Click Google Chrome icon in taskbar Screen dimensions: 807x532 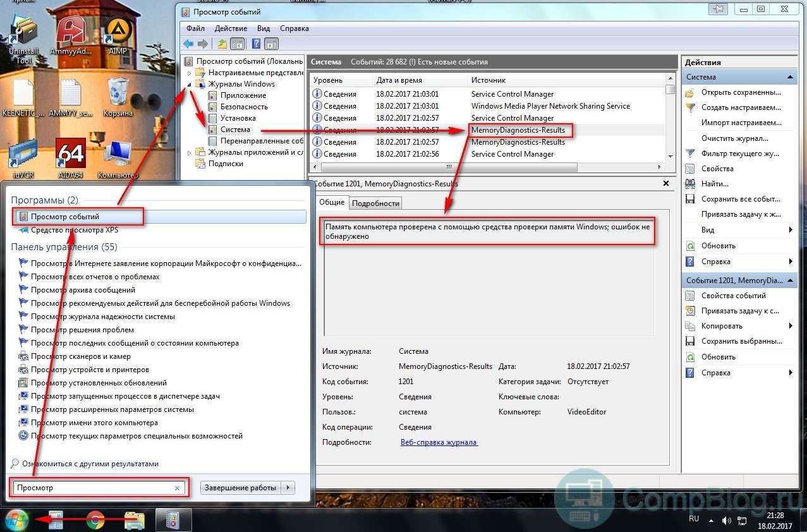(95, 520)
